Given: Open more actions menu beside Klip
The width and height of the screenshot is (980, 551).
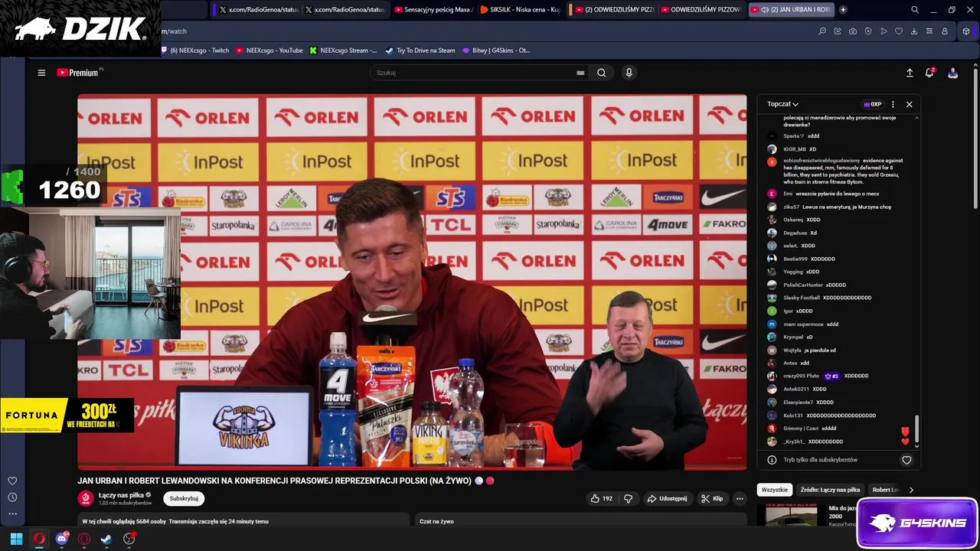Looking at the screenshot, I should [740, 498].
